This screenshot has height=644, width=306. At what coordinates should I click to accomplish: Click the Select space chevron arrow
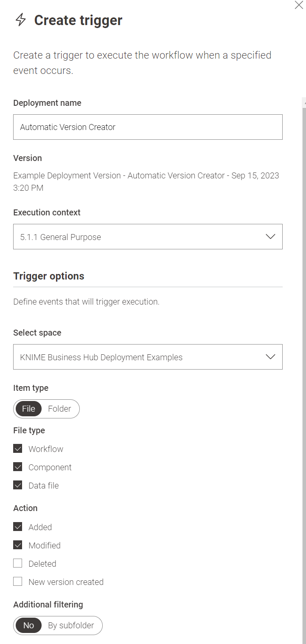click(270, 357)
